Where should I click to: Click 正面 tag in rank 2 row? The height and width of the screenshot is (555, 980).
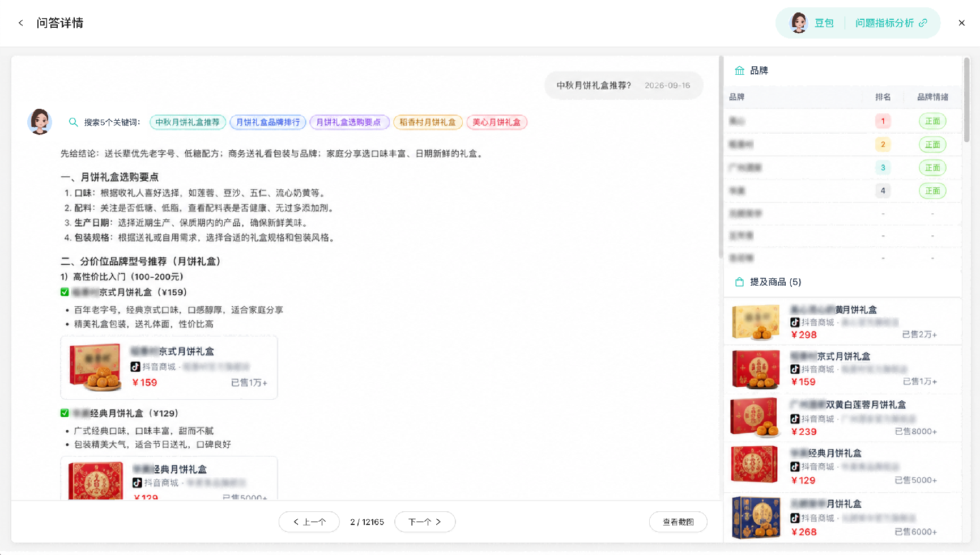pyautogui.click(x=932, y=145)
